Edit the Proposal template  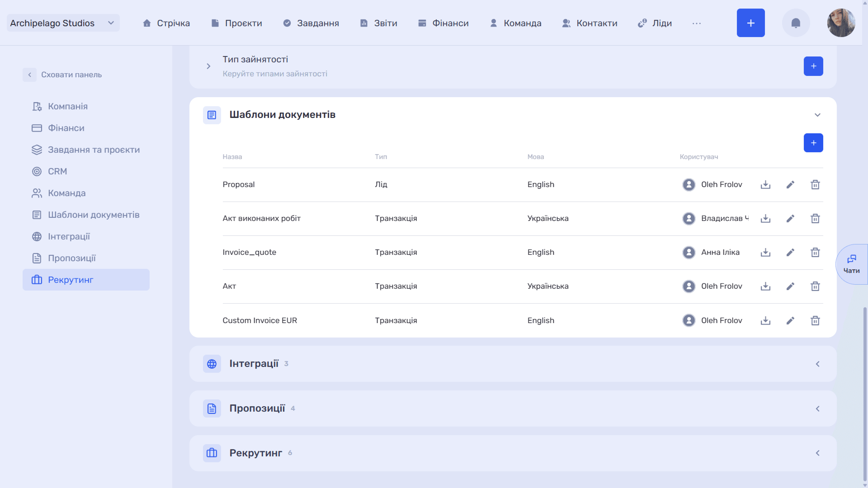790,185
